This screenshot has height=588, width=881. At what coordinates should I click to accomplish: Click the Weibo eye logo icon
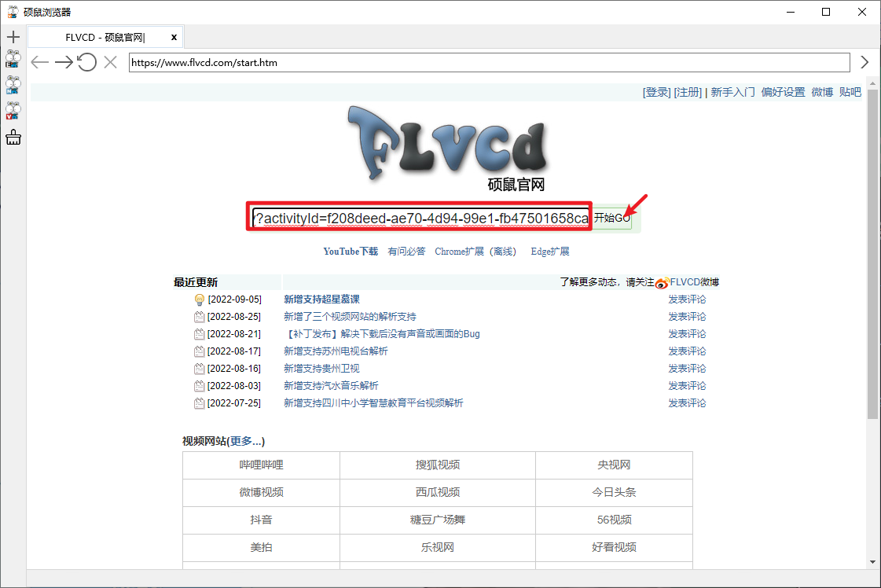(x=663, y=283)
